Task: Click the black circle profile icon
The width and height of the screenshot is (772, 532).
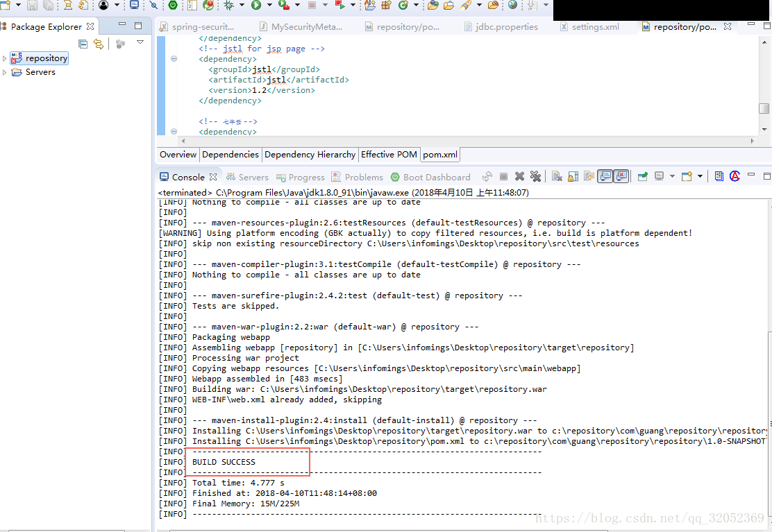Action: [103, 5]
